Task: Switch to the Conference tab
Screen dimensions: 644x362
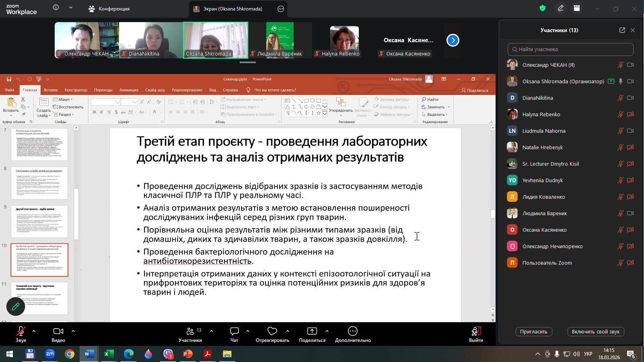Action: tap(109, 9)
